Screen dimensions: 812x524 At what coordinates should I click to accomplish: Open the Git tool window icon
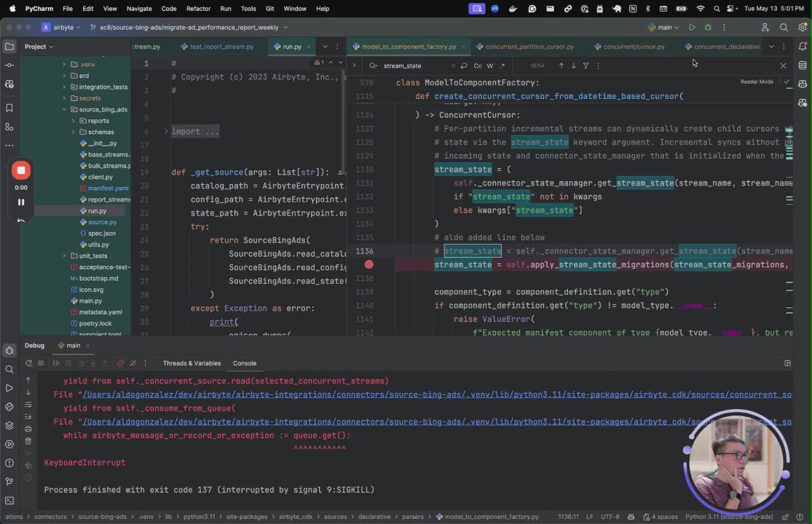[9, 482]
